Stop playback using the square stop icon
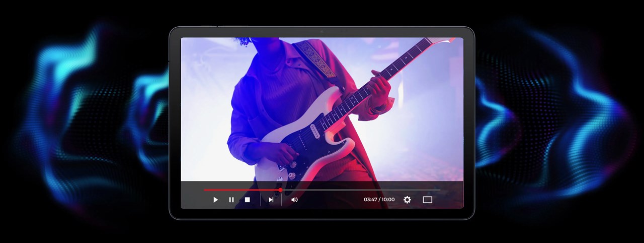This screenshot has width=644, height=243. coord(248,200)
